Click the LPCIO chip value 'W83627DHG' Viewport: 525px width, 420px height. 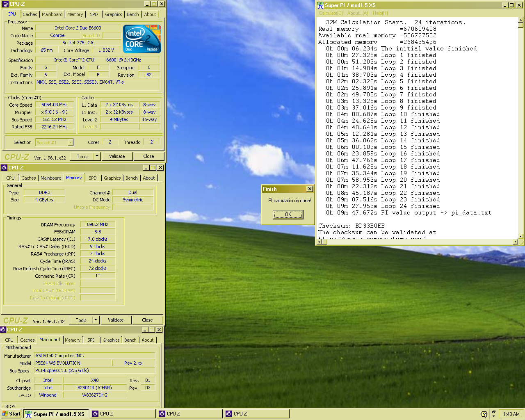pyautogui.click(x=95, y=395)
